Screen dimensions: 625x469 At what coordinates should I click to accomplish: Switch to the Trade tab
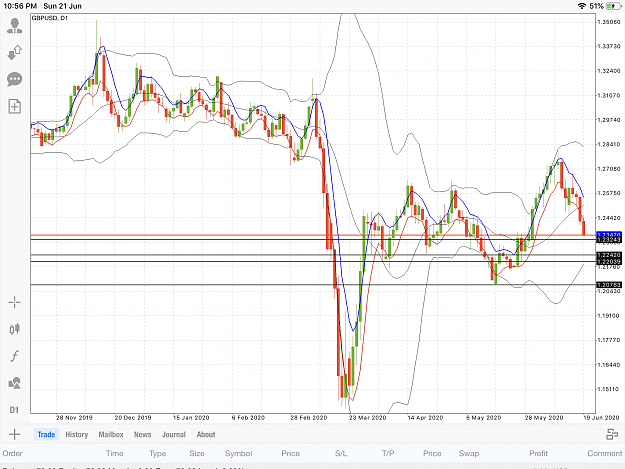[46, 434]
